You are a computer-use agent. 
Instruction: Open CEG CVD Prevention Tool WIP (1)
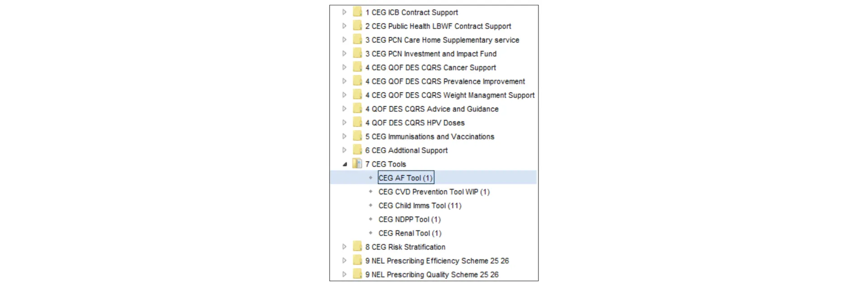[x=434, y=192]
